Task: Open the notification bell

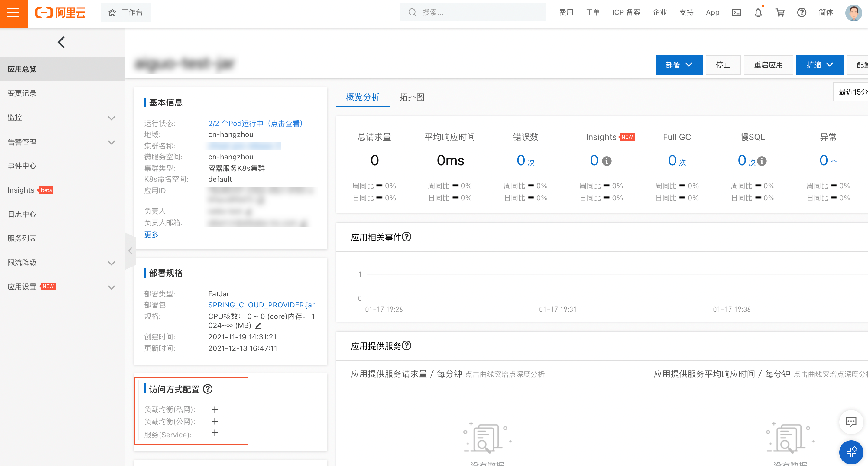Action: [758, 12]
